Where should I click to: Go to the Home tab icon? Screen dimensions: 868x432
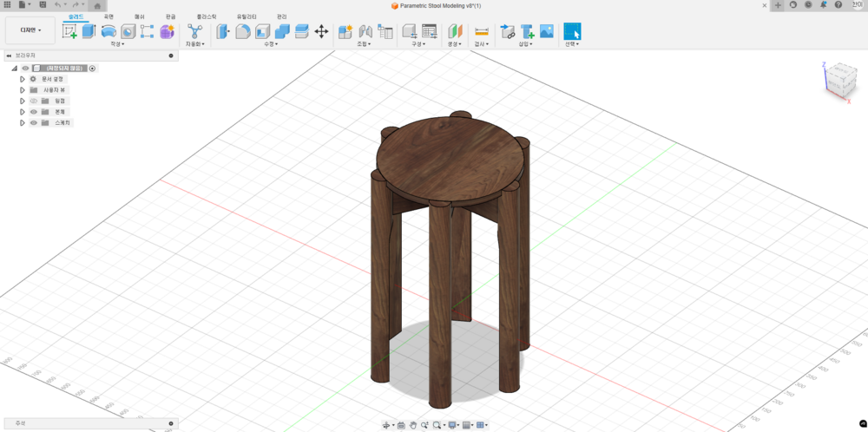97,5
